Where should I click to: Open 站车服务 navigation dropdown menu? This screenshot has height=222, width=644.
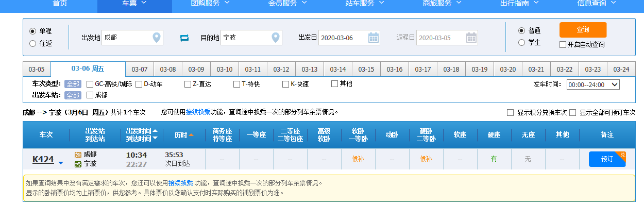[365, 3]
